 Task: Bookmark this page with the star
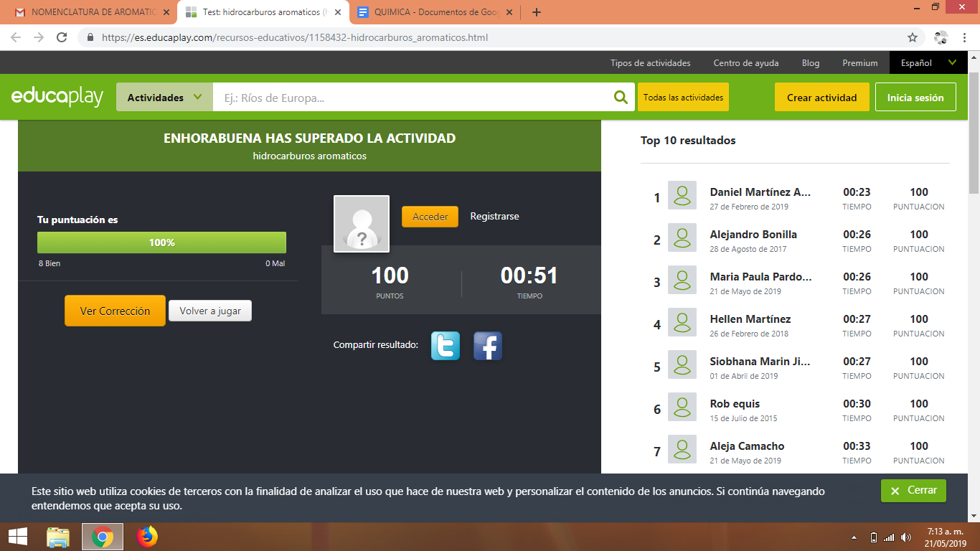point(913,37)
